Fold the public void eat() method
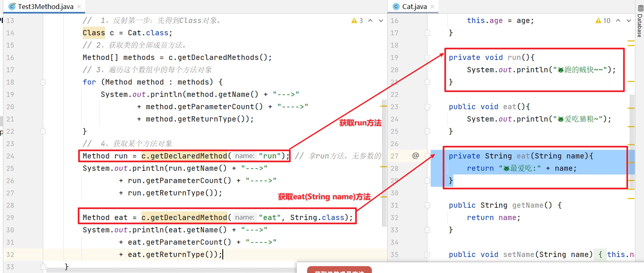The image size is (644, 273). click(427, 107)
